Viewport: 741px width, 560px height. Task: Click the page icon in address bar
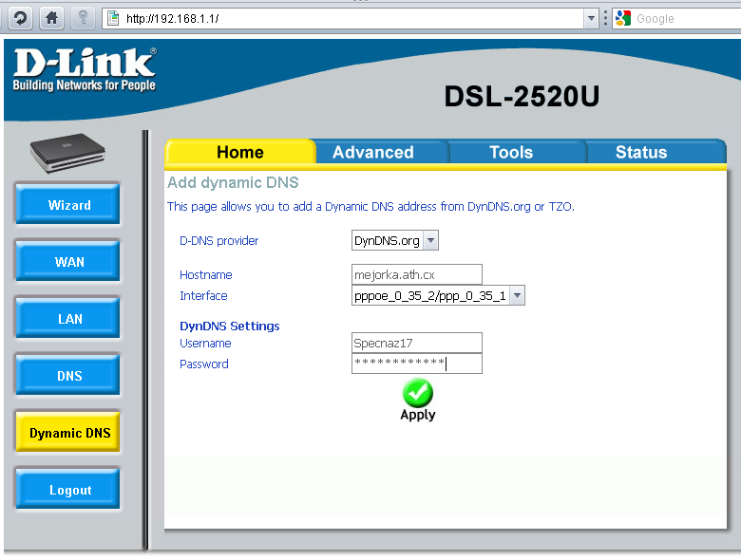point(113,18)
